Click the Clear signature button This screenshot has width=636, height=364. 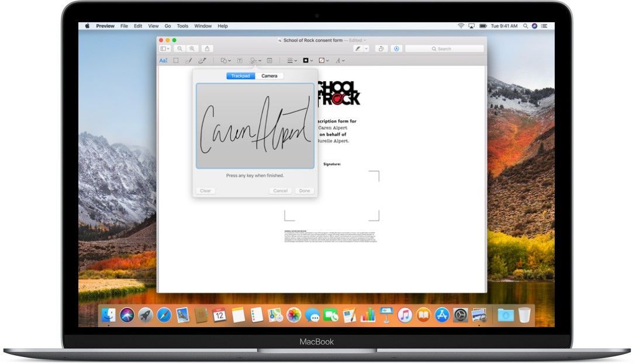[x=205, y=190]
